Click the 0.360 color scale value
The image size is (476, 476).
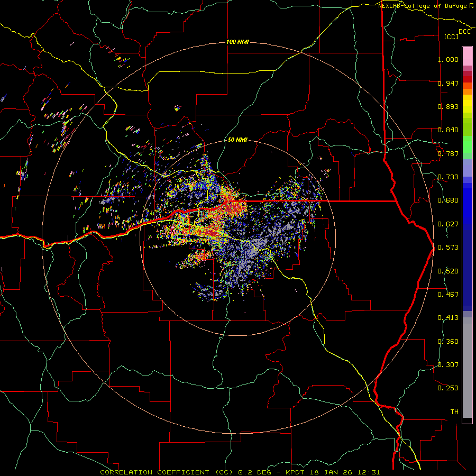[x=448, y=342]
